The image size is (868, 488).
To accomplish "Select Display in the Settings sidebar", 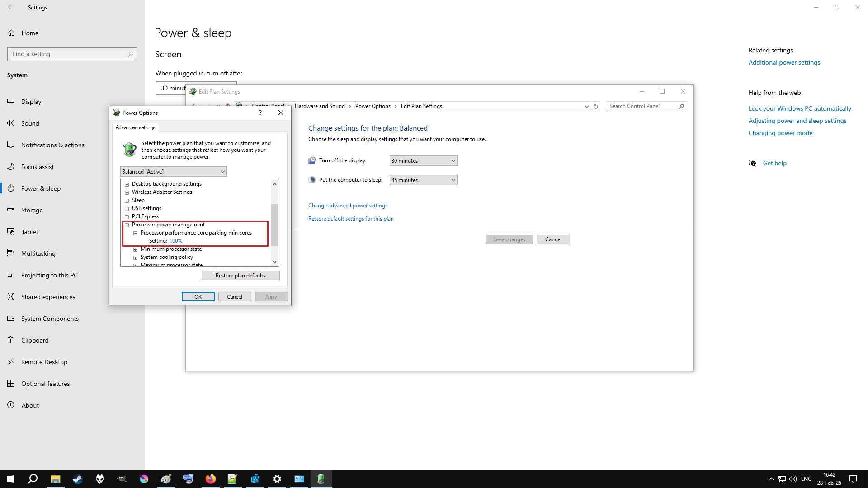I will click(31, 102).
